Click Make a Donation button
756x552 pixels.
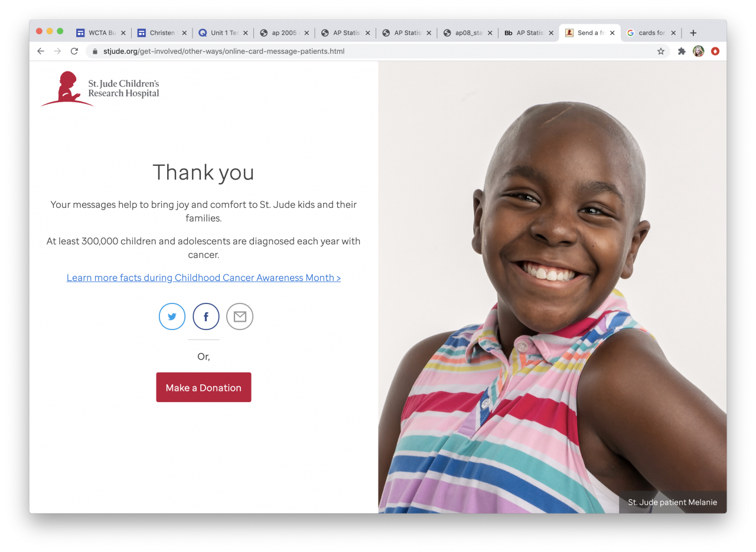click(x=204, y=387)
